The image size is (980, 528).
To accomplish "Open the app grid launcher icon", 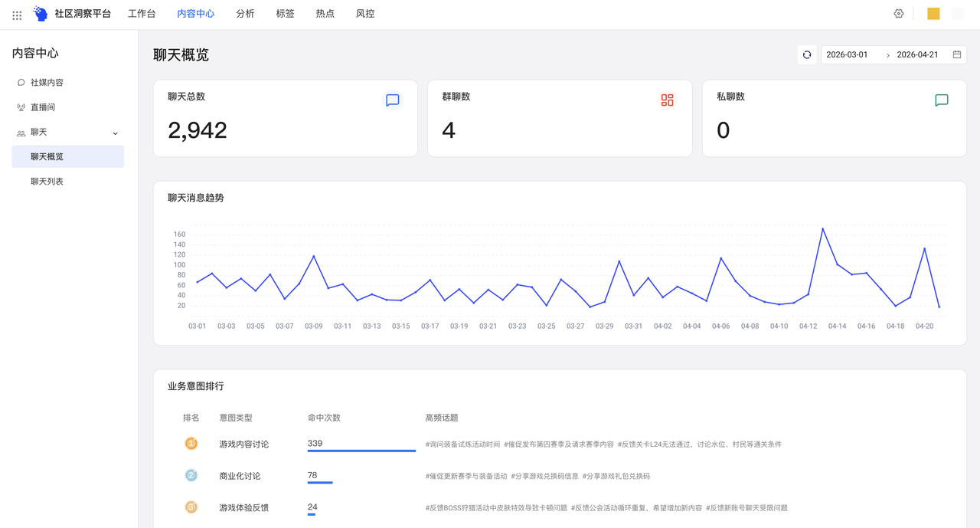I will pyautogui.click(x=17, y=15).
